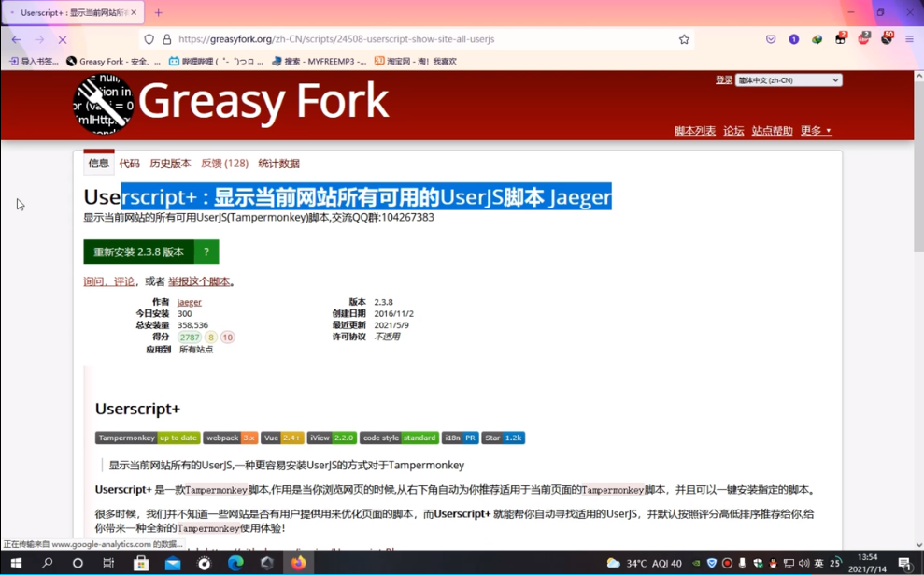Image resolution: width=924 pixels, height=575 pixels.
Task: Open the MYFREEMP3 bookmark
Action: [319, 62]
